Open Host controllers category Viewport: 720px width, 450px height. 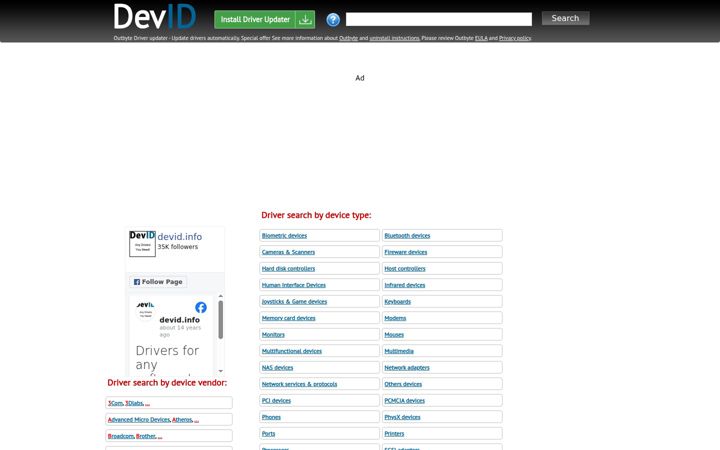coord(405,269)
